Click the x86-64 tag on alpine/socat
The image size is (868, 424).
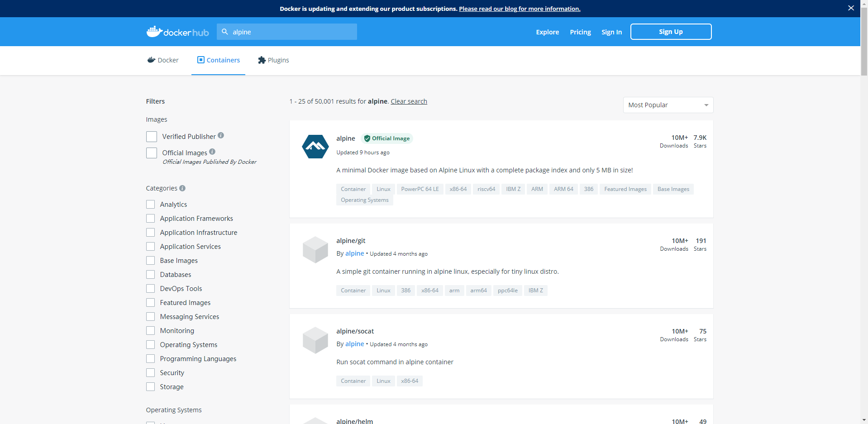pyautogui.click(x=410, y=381)
